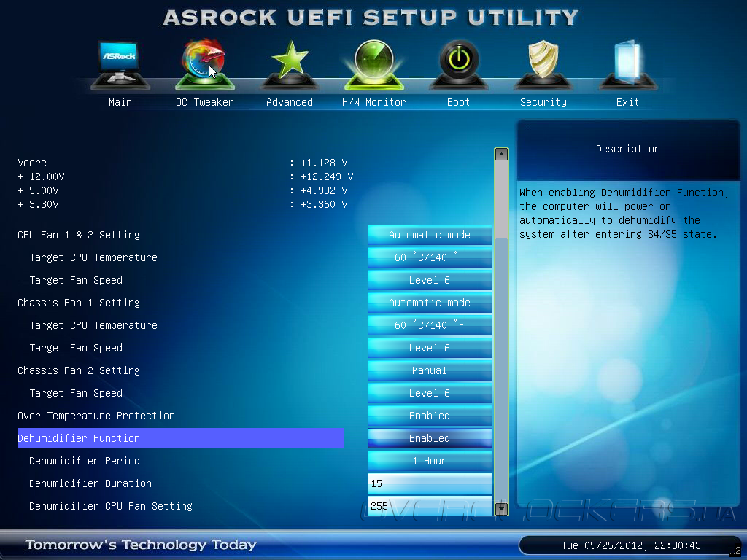Viewport: 747px width, 560px height.
Task: Change Chassis Fan 1 target temperature value
Action: pos(429,325)
